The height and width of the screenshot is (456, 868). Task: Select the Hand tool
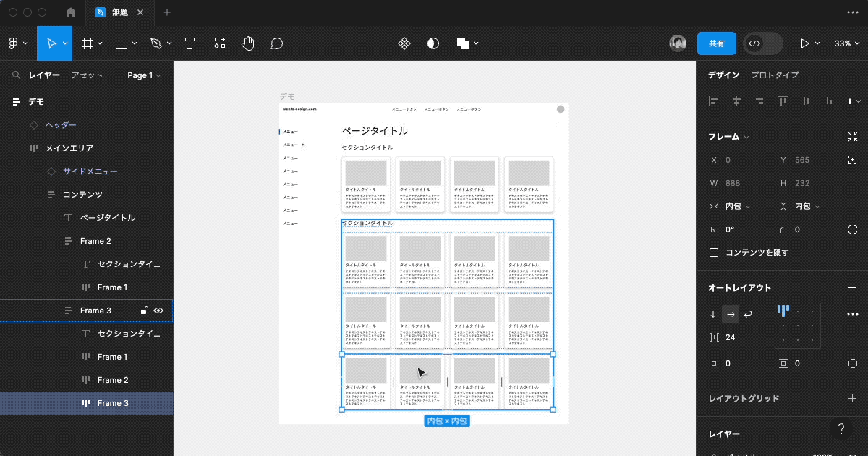248,43
